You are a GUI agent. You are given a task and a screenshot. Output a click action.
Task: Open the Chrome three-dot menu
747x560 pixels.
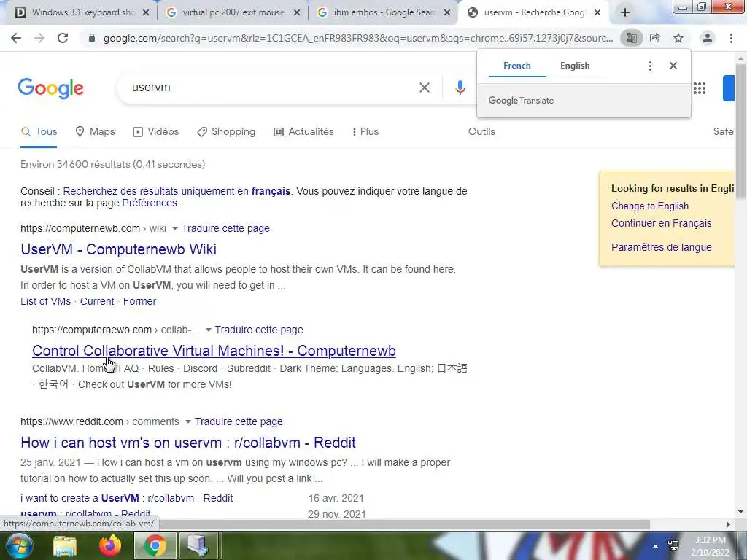tap(731, 38)
